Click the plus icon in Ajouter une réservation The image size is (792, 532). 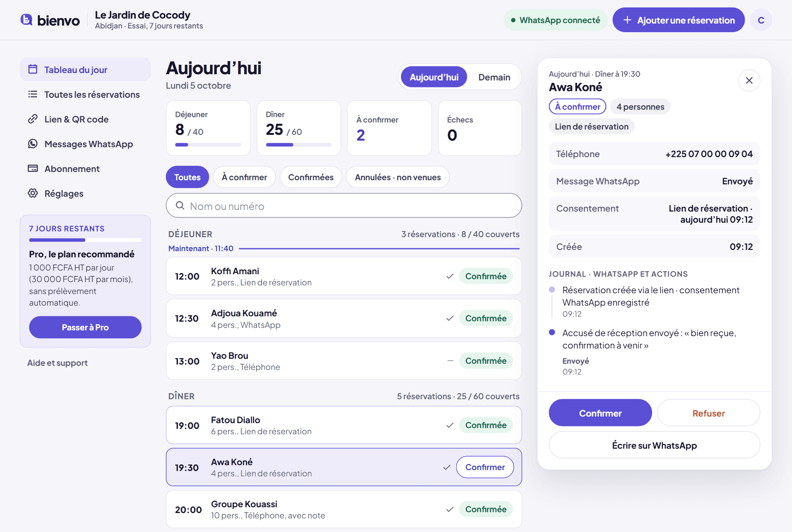(x=627, y=20)
